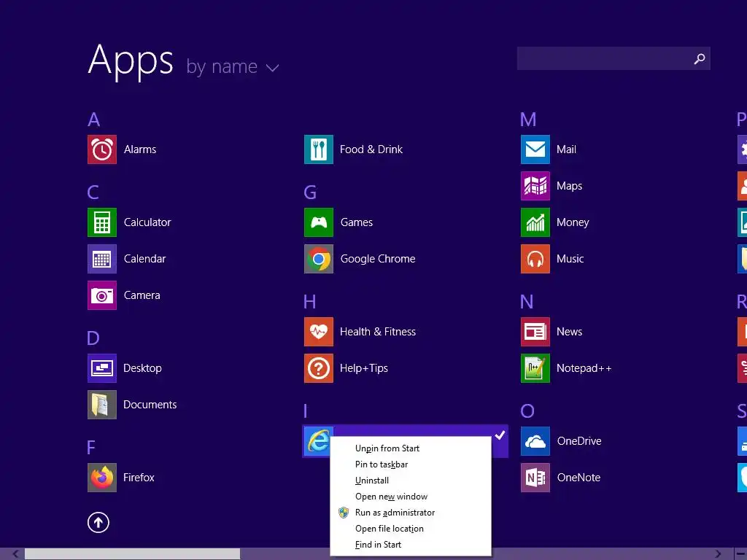Launch Notepad++ from its icon
Image resolution: width=747 pixels, height=560 pixels.
[x=535, y=368]
